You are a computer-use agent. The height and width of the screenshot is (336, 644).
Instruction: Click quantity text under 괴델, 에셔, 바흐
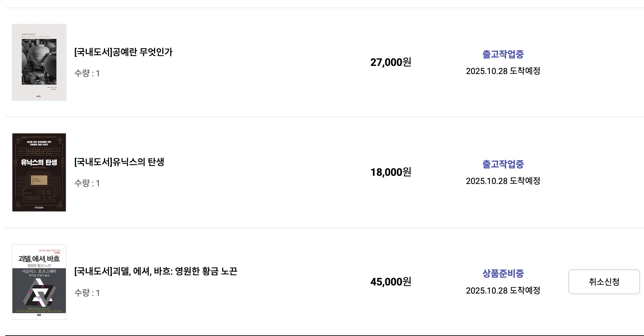pos(87,293)
